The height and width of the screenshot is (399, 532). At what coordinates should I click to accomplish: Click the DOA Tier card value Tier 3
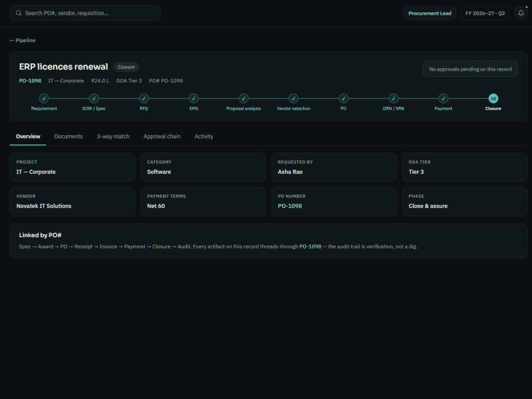(x=416, y=172)
